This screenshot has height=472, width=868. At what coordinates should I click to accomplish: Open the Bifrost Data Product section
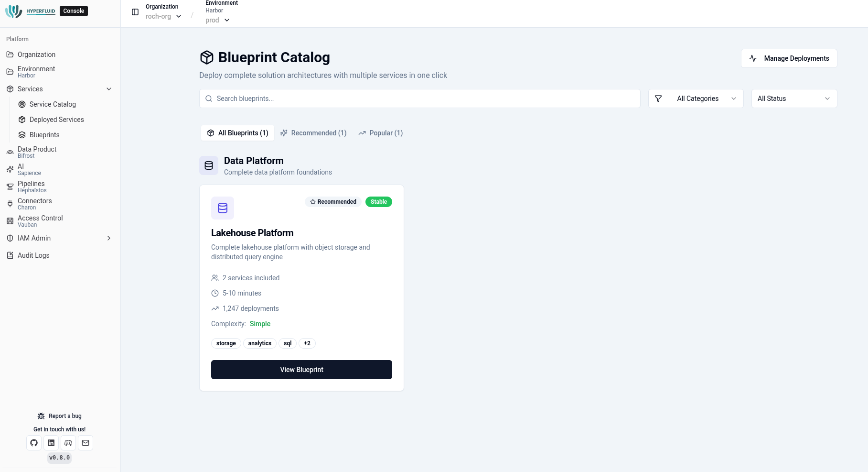(37, 152)
